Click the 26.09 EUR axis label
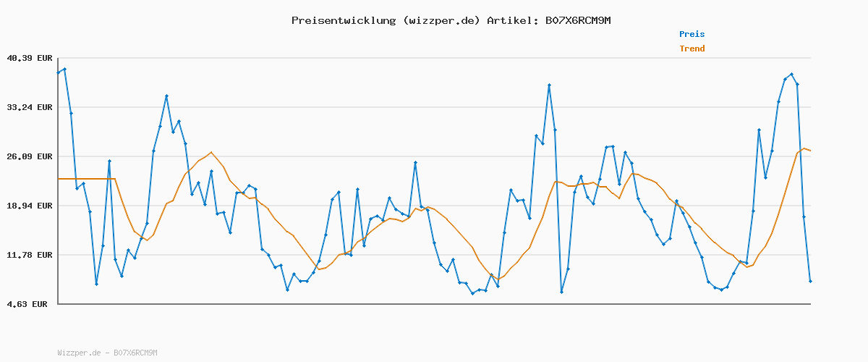868x362 pixels. tap(29, 156)
